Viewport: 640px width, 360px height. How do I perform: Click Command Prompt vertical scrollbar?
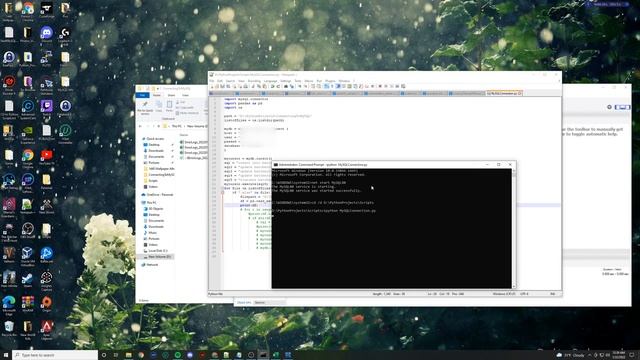click(514, 229)
